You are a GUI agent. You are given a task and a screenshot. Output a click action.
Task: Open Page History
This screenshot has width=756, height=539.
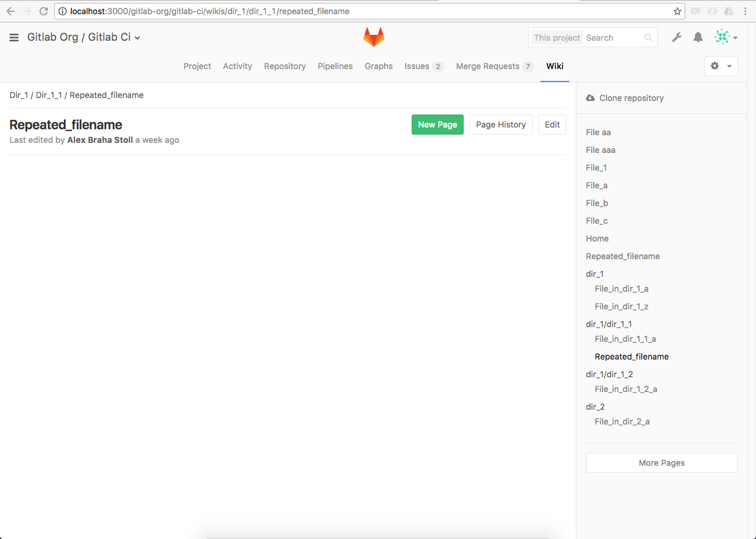[x=500, y=125]
